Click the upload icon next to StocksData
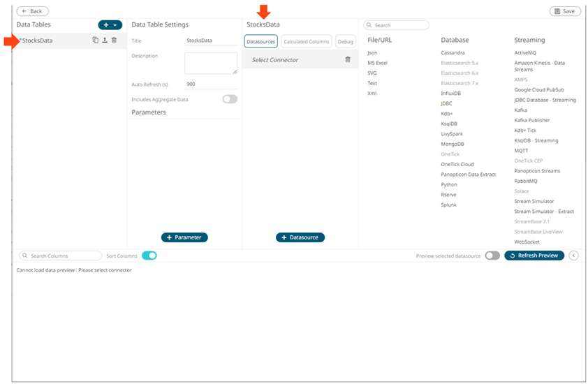The width and height of the screenshot is (588, 384). coord(105,40)
